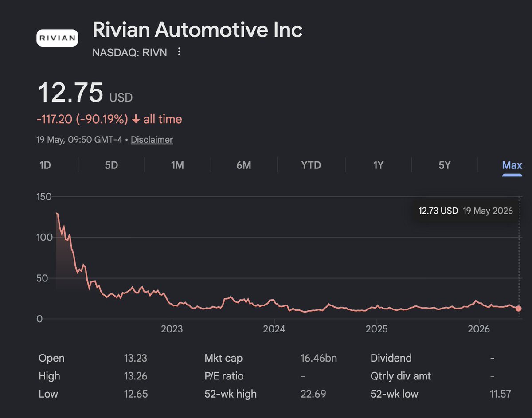Click the Dividend label
532x418 pixels.
[x=391, y=358]
